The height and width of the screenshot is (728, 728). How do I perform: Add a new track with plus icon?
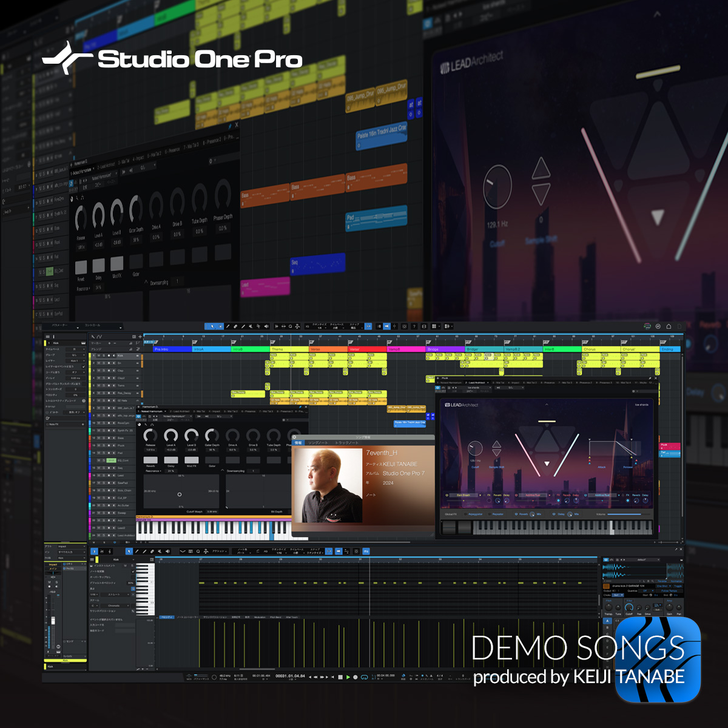tap(141, 336)
